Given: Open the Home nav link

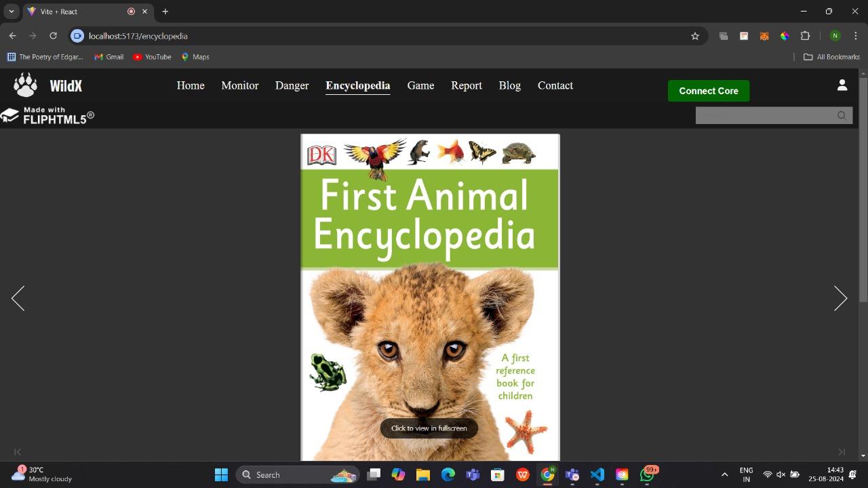Looking at the screenshot, I should point(191,85).
